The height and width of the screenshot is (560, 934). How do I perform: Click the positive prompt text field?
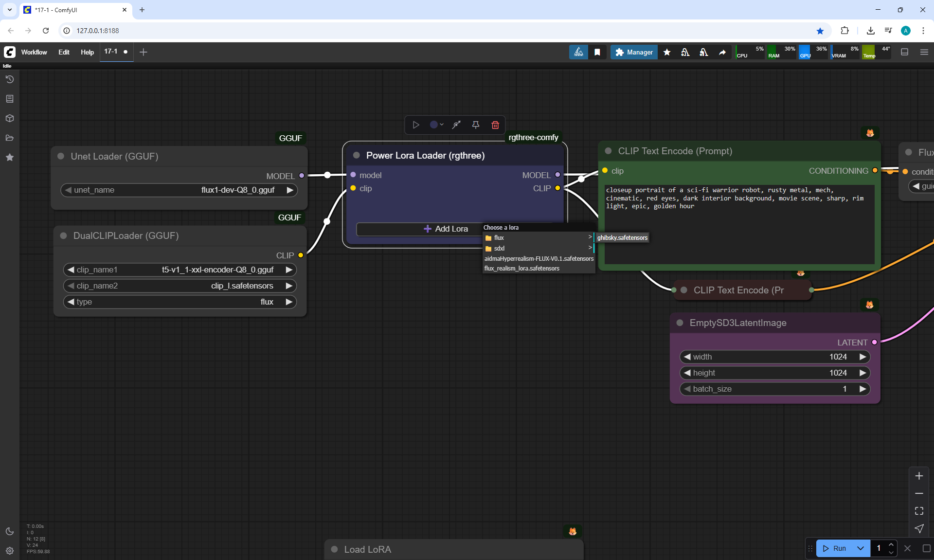(738, 224)
